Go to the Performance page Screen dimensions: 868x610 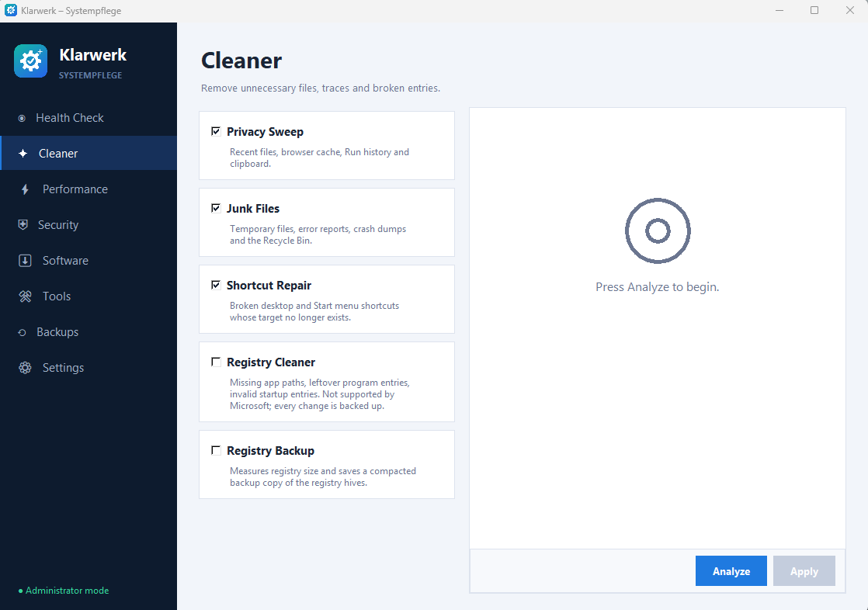(89, 189)
